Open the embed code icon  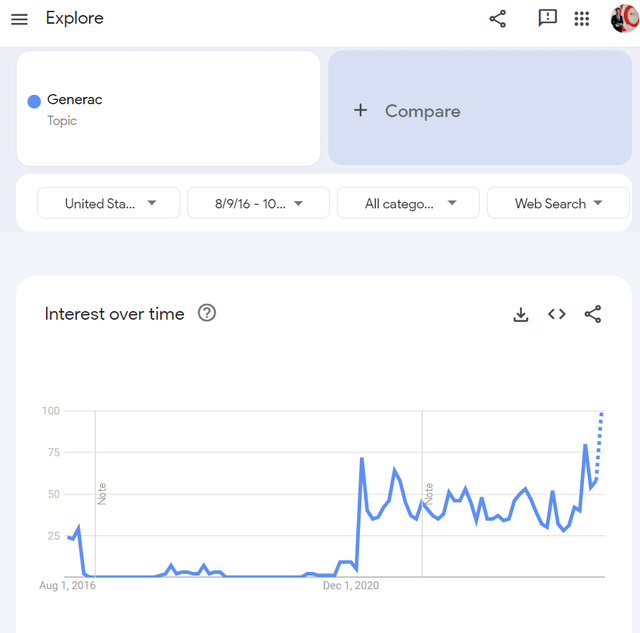557,314
